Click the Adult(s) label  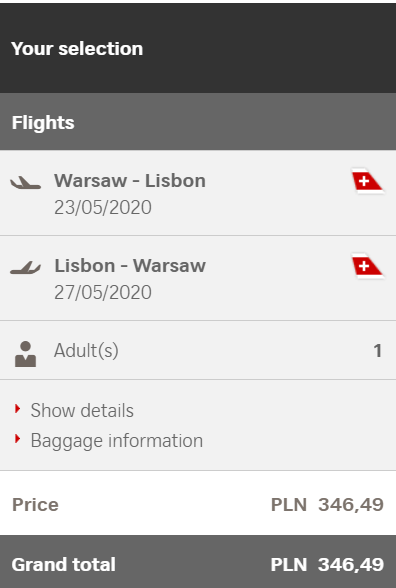(86, 351)
